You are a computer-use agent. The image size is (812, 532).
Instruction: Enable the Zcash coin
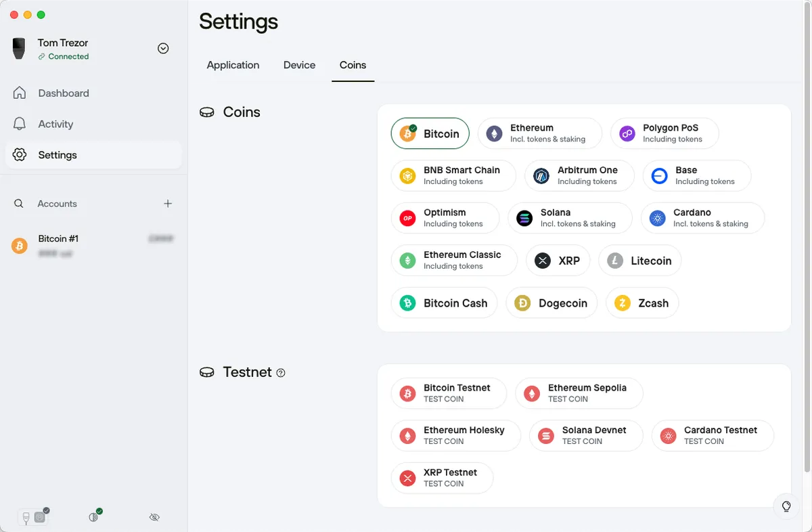point(641,303)
